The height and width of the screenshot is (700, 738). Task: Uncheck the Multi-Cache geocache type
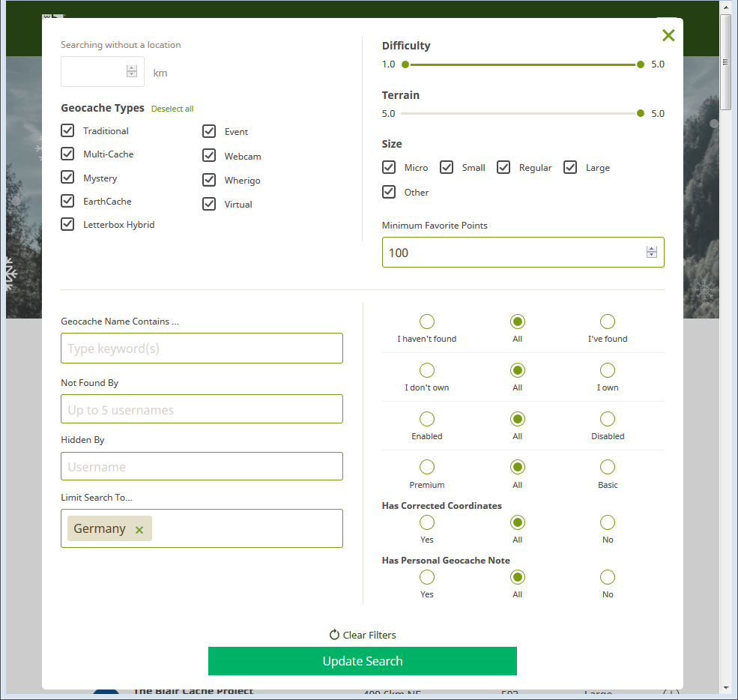coord(67,154)
